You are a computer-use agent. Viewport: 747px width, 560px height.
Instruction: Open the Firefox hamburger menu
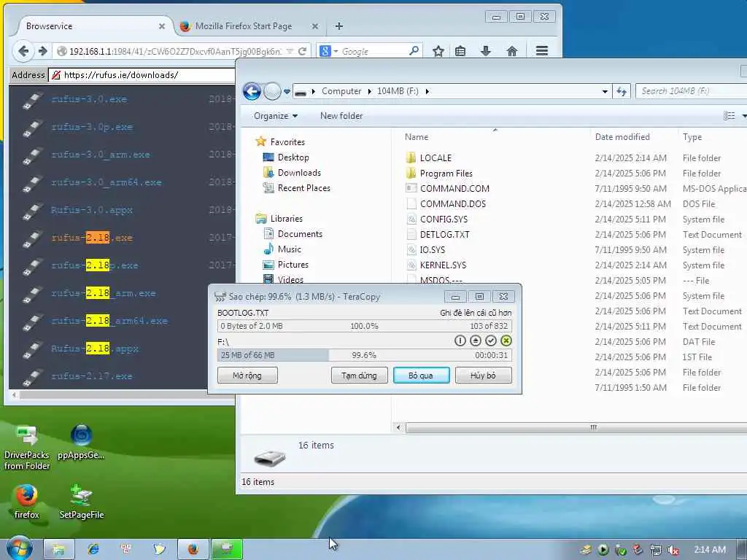542,51
